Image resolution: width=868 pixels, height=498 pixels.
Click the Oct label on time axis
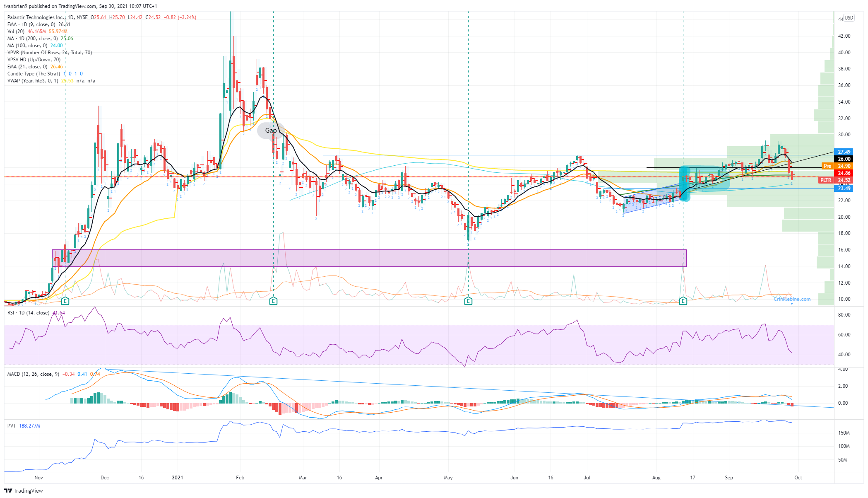(798, 478)
